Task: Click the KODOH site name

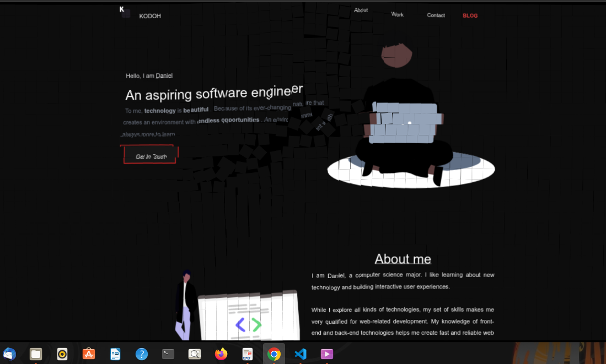Action: pyautogui.click(x=150, y=16)
